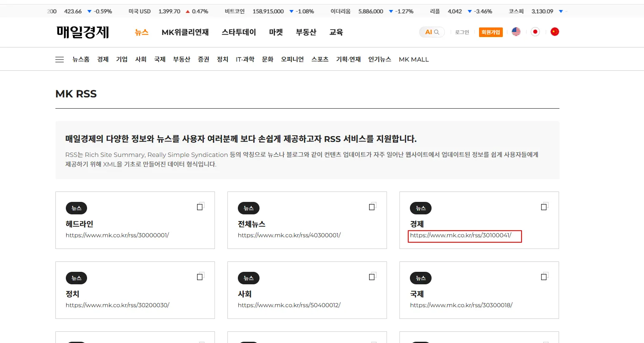The height and width of the screenshot is (343, 644).
Task: Open the 사회 RSS feed URL
Action: [289, 305]
